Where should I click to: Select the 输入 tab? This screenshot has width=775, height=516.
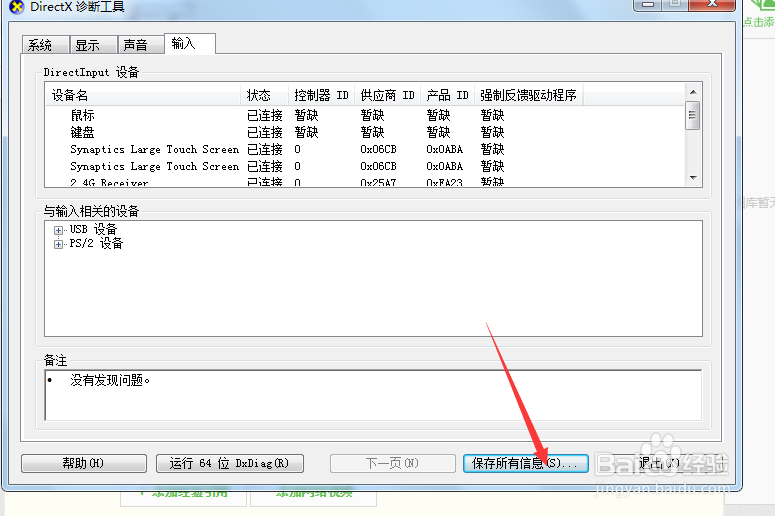190,43
